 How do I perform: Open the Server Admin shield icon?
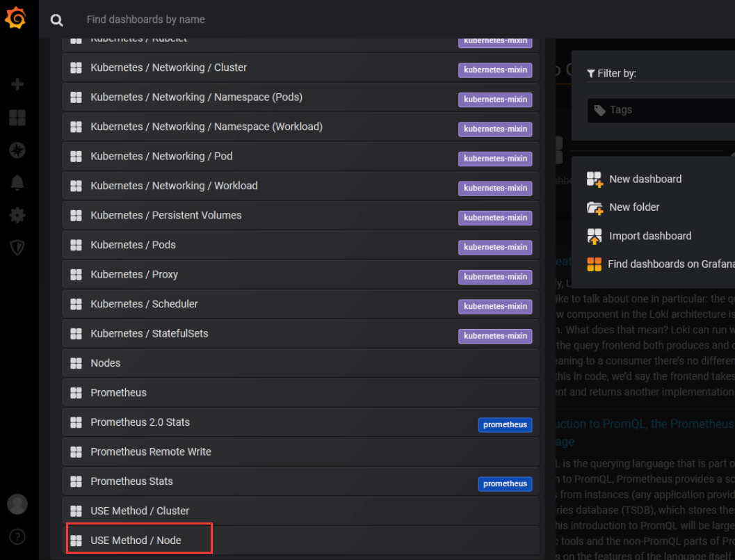[17, 248]
